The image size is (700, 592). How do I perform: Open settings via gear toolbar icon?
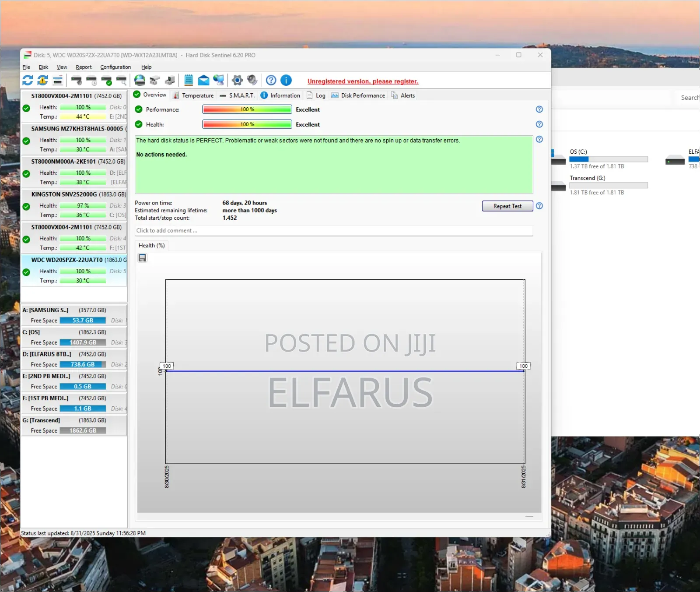tap(237, 80)
